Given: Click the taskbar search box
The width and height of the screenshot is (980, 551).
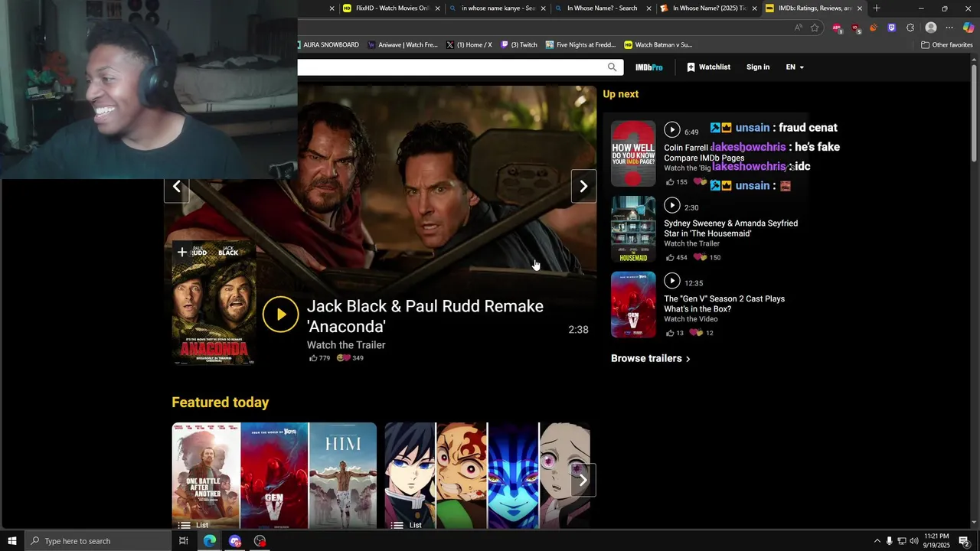Looking at the screenshot, I should tap(98, 541).
